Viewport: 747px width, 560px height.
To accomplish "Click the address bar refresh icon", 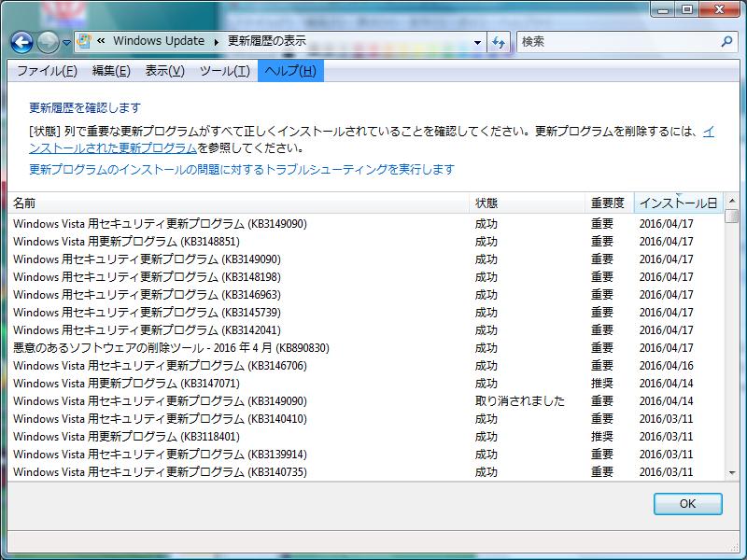I will [x=499, y=42].
